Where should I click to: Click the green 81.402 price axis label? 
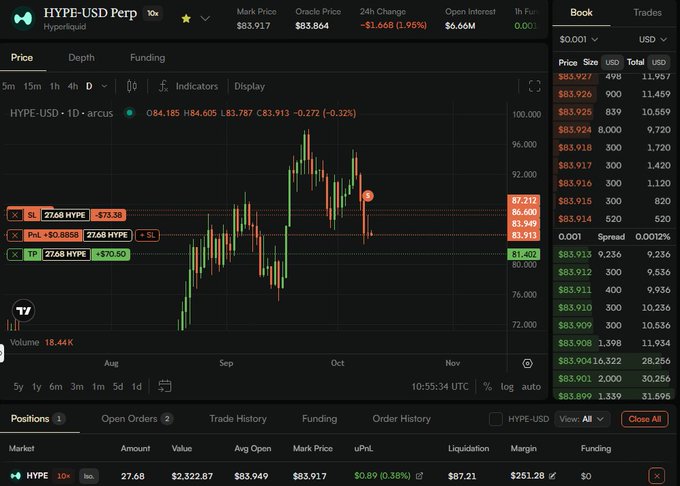click(x=524, y=254)
